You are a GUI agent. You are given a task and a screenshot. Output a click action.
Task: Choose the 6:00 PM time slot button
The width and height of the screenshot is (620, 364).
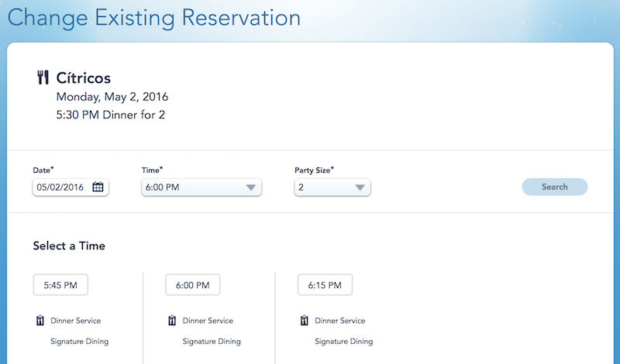[x=192, y=285]
